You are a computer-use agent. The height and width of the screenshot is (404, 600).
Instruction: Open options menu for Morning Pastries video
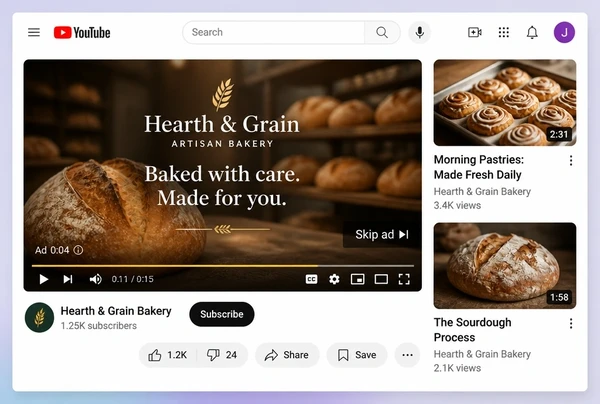click(x=571, y=161)
